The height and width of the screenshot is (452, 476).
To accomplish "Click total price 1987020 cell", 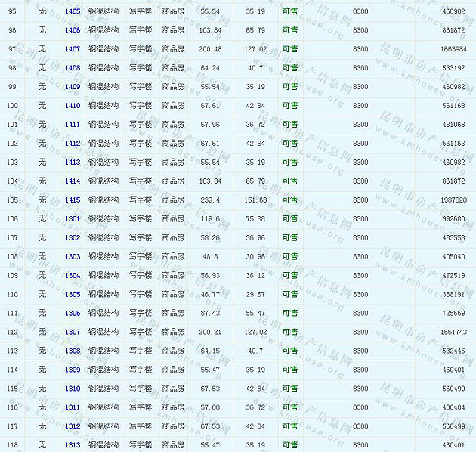I will point(453,200).
